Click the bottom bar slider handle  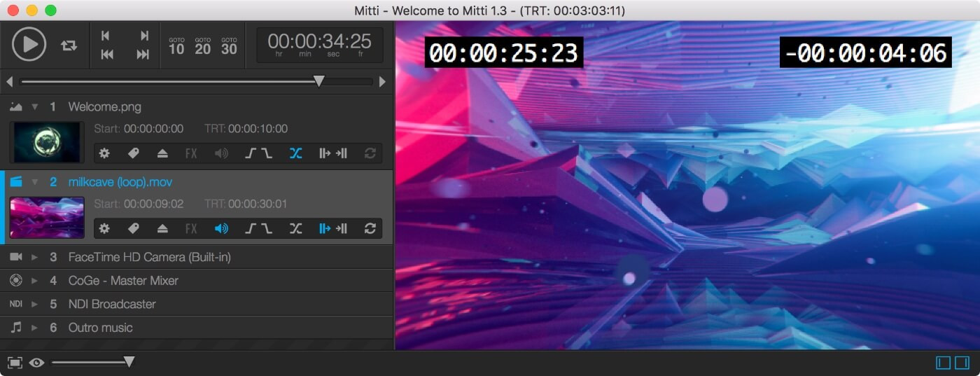point(129,362)
